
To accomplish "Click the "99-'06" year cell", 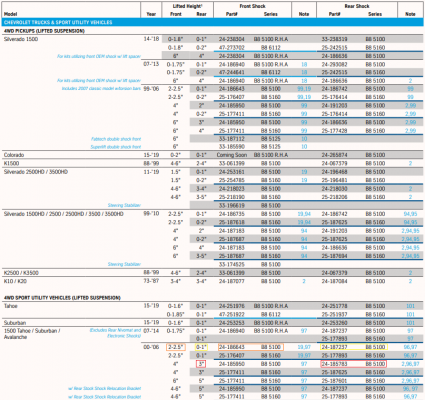I will pos(151,89).
